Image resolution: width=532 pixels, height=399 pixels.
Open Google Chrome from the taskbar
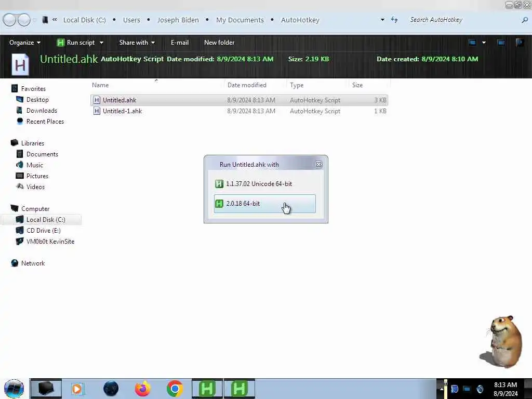[x=175, y=389]
